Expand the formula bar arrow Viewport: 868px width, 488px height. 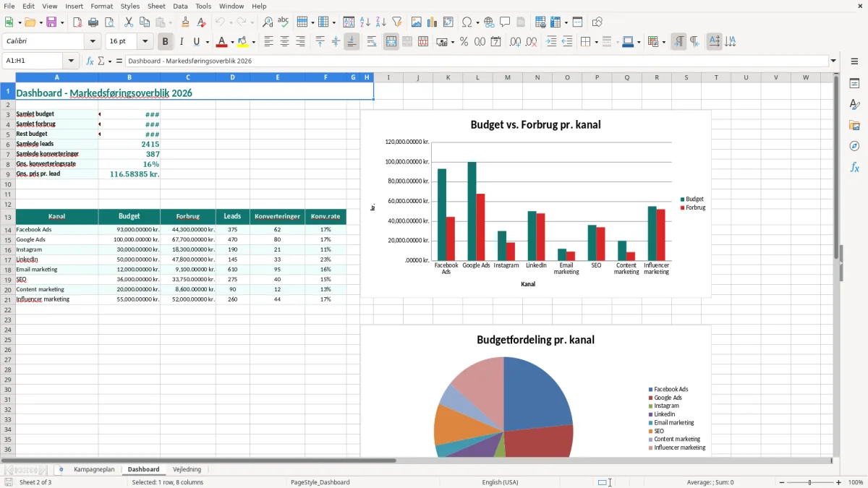point(833,61)
